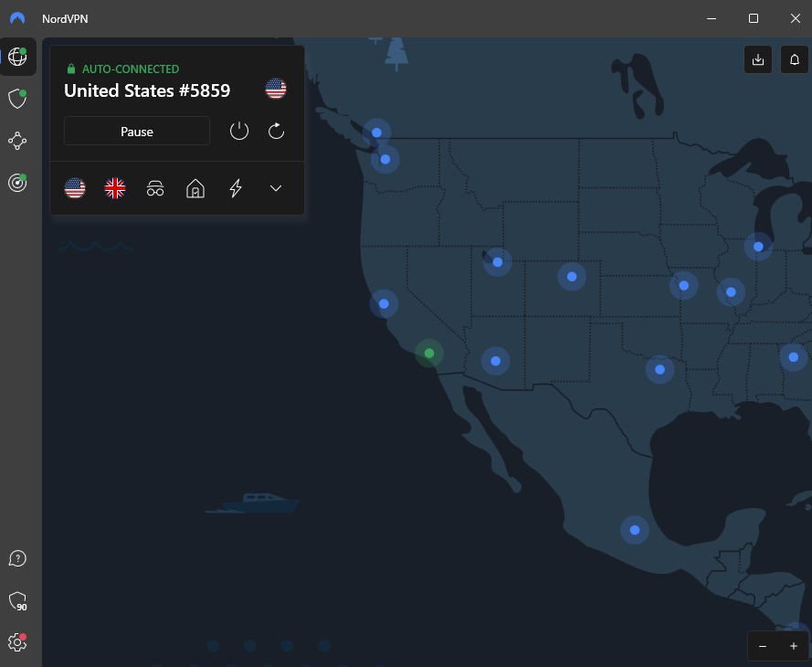Click the US flag next to server name
Viewport: 812px width, 667px height.
[x=276, y=89]
